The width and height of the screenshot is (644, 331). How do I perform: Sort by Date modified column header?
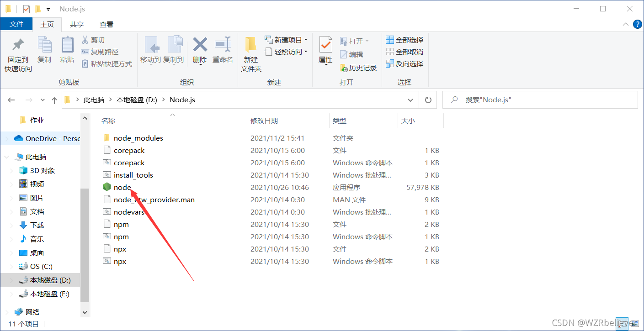click(x=288, y=121)
